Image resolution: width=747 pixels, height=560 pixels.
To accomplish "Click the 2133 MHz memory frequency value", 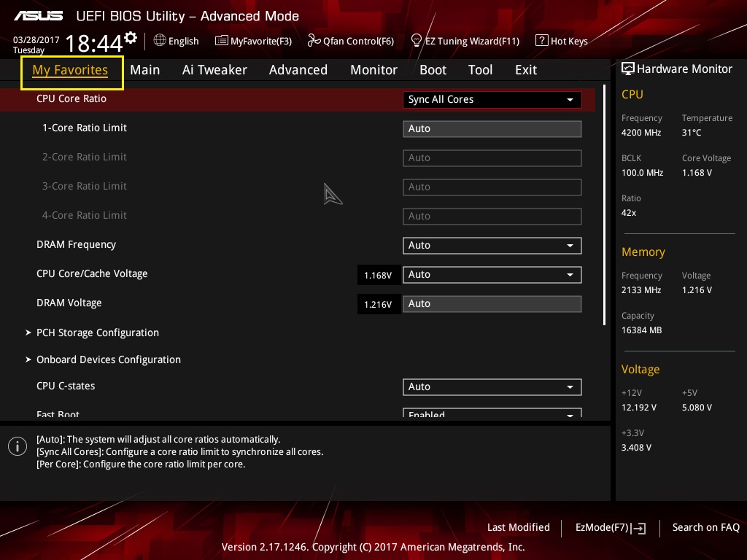I will pyautogui.click(x=641, y=289).
